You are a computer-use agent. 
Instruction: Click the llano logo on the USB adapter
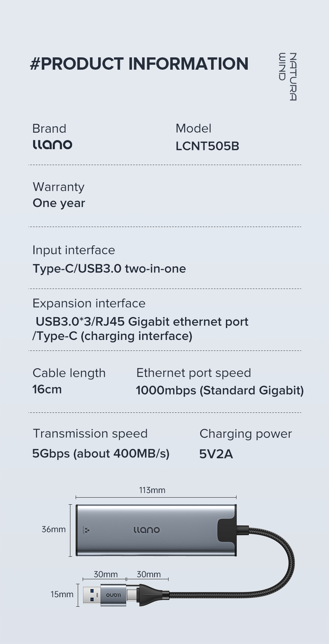(x=113, y=595)
